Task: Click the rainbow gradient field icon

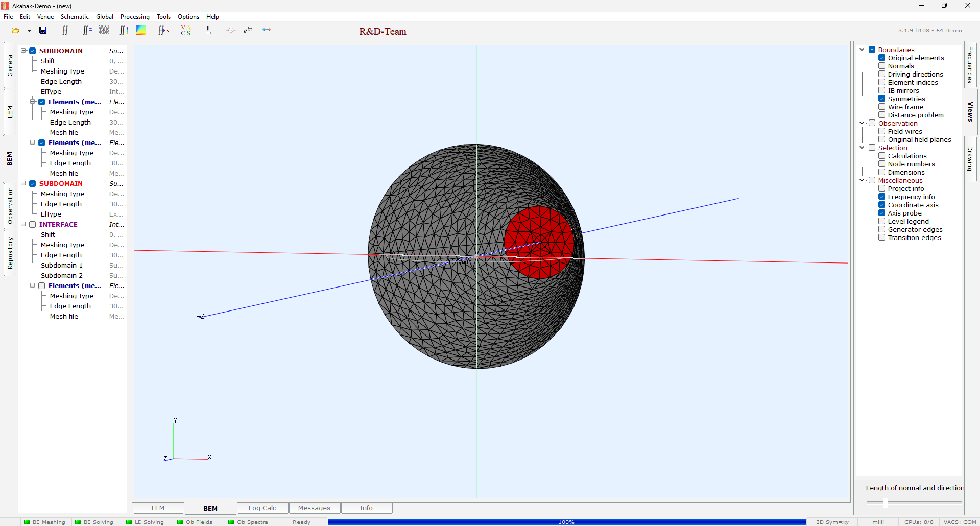Action: tap(141, 31)
